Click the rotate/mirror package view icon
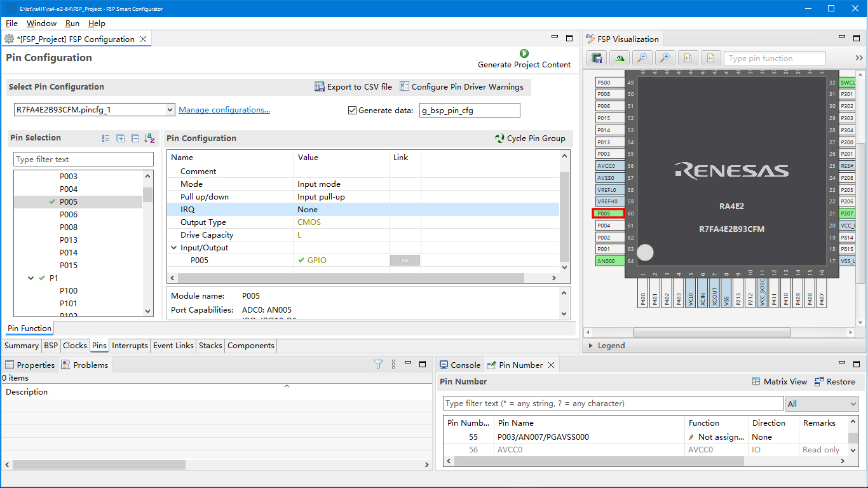868x488 pixels. coord(620,58)
